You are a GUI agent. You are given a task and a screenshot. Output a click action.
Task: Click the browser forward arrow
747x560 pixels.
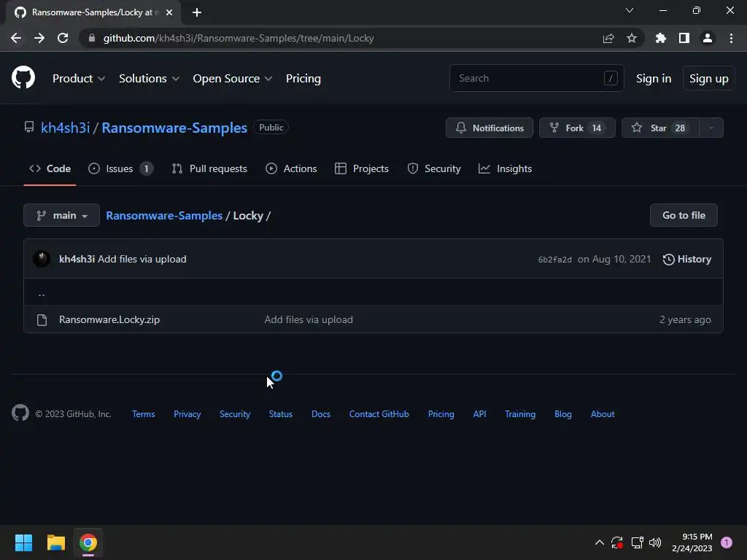tap(39, 38)
